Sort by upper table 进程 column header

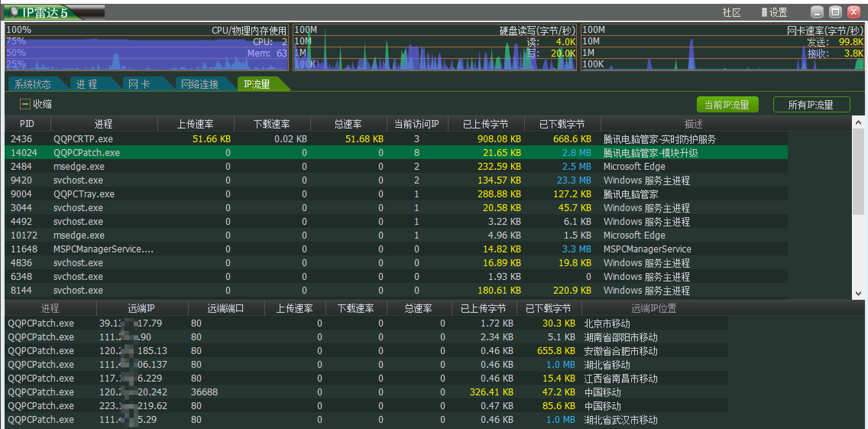(x=104, y=124)
